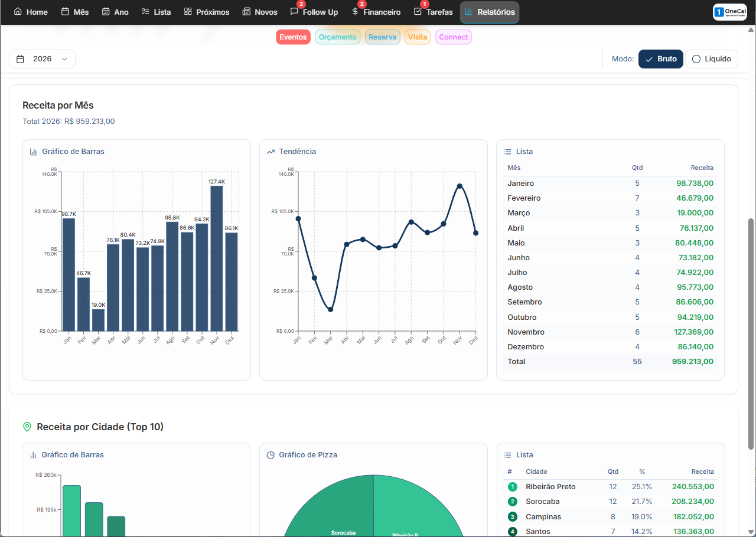Image resolution: width=756 pixels, height=537 pixels.
Task: Click the Ago bar labeled 95.8K
Action: (172, 276)
